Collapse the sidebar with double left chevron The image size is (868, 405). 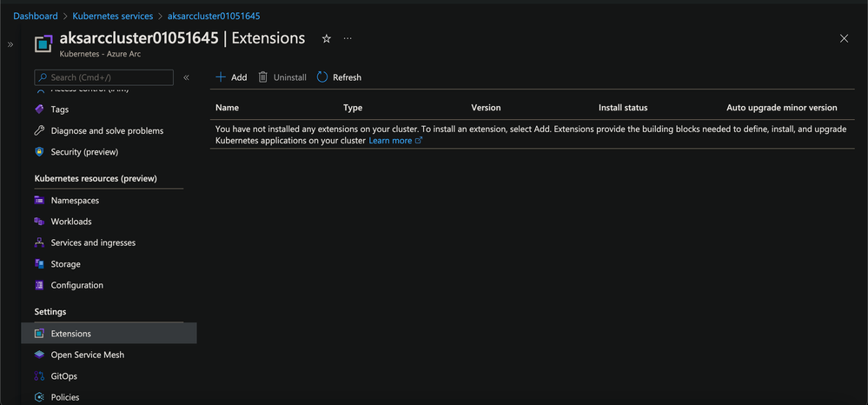[187, 77]
